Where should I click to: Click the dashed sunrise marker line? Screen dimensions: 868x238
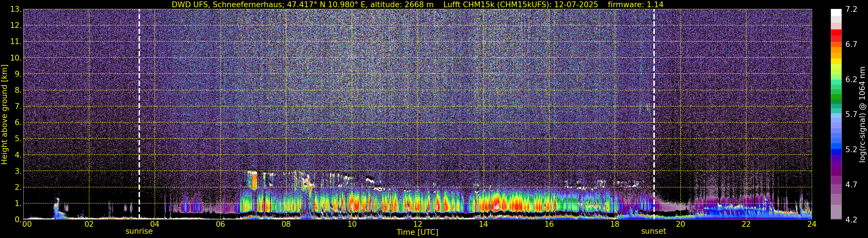point(139,114)
